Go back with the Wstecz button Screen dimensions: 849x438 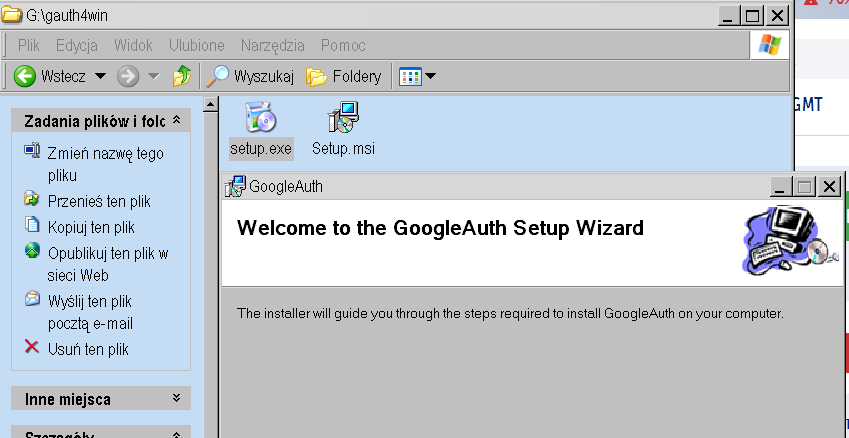(49, 76)
